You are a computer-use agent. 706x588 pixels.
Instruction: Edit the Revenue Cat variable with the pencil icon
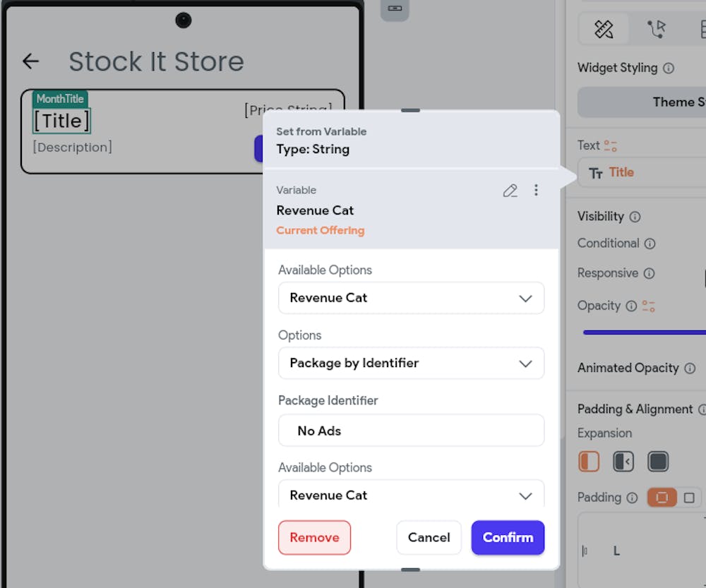pos(510,191)
